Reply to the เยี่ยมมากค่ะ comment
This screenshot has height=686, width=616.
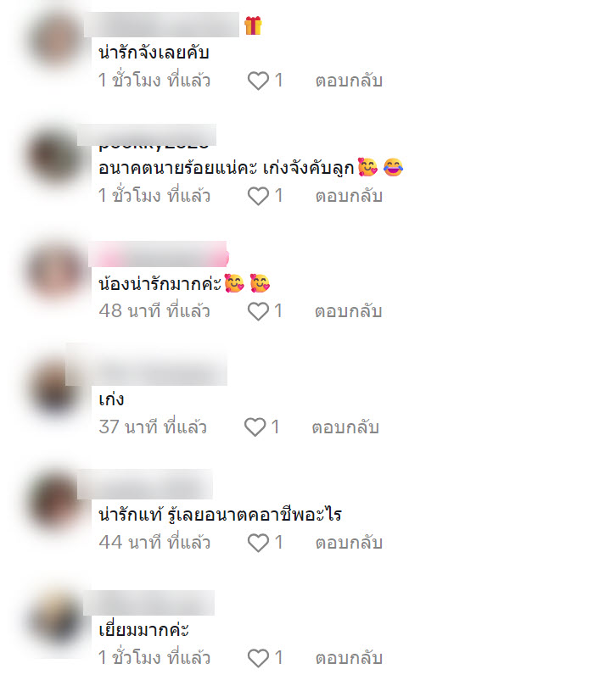click(349, 658)
